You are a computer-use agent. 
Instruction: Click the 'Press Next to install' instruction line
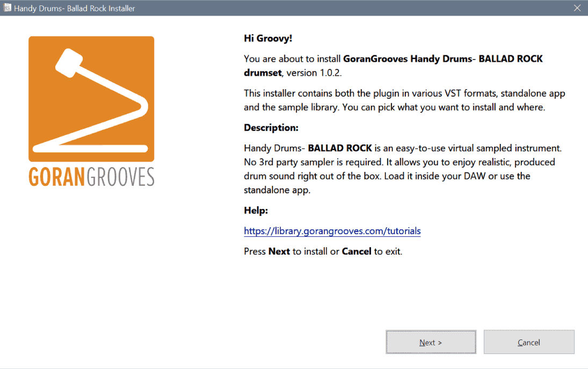pyautogui.click(x=323, y=251)
